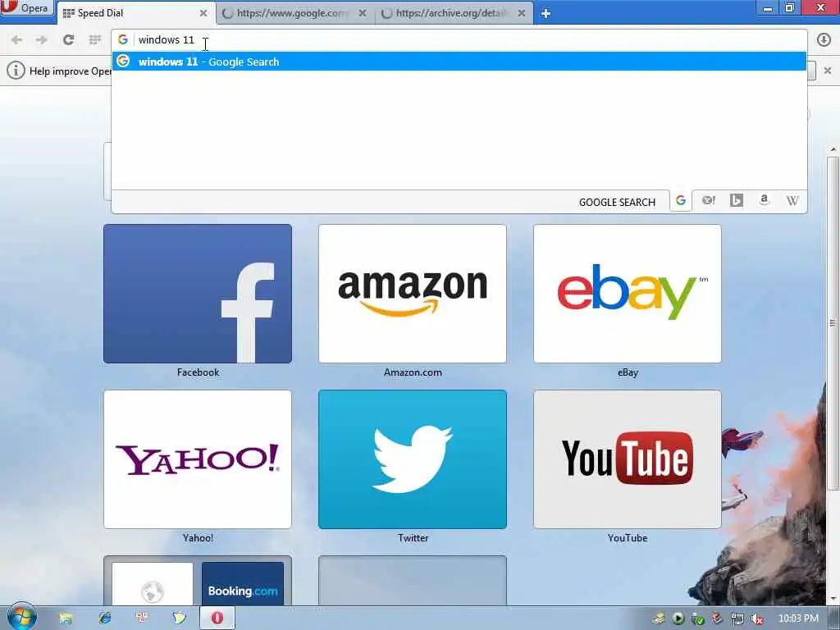Click the info icon beside 'Help improve Opera'
The width and height of the screenshot is (840, 630).
pos(16,71)
